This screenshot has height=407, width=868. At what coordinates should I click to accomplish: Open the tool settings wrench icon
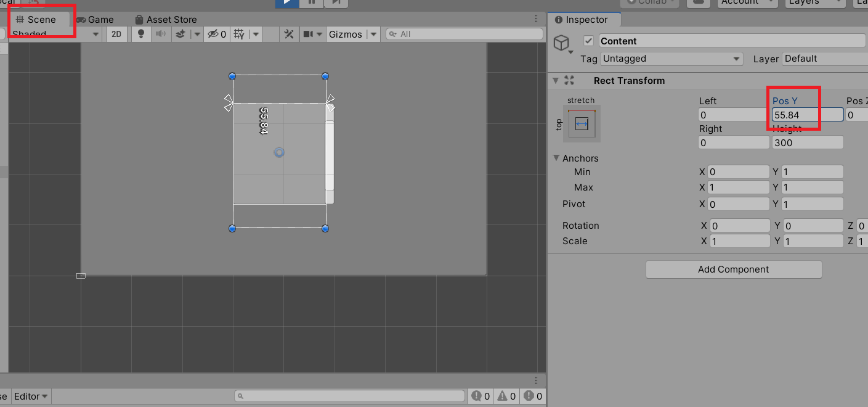(x=289, y=34)
